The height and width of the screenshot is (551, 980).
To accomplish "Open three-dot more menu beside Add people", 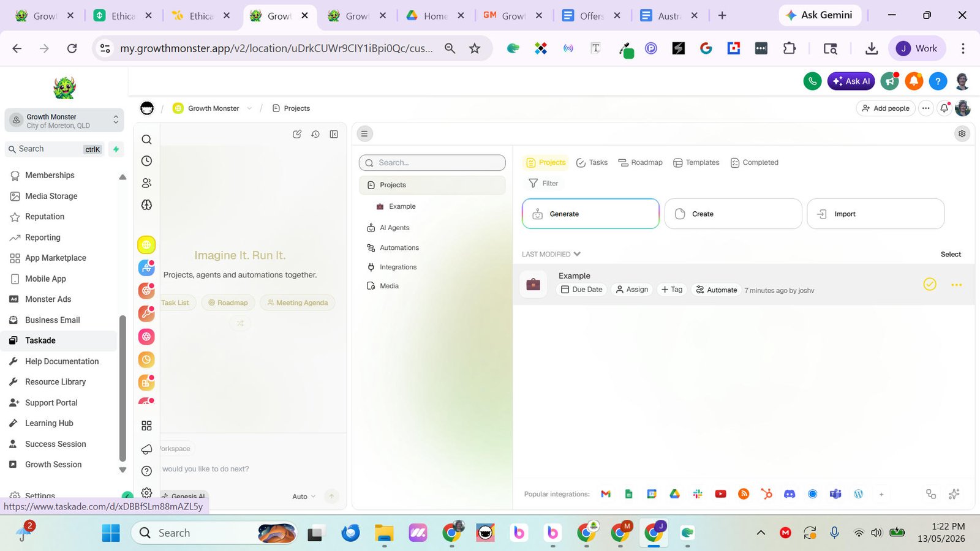I will tap(925, 108).
